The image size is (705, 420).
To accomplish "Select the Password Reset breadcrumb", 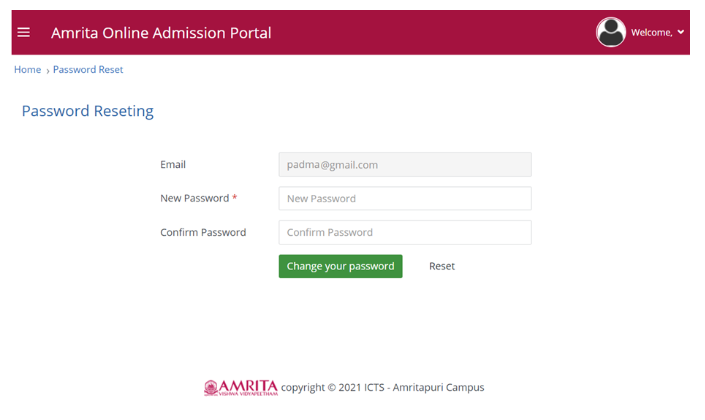I will (88, 70).
